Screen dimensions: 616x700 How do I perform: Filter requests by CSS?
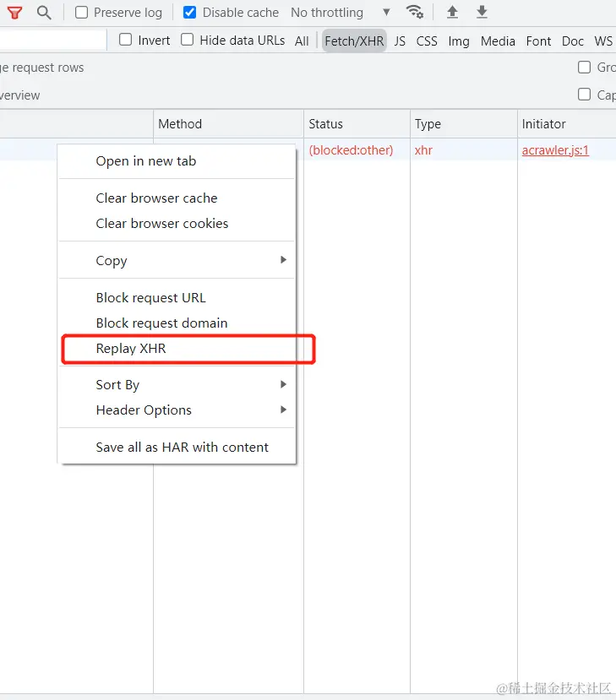point(427,41)
